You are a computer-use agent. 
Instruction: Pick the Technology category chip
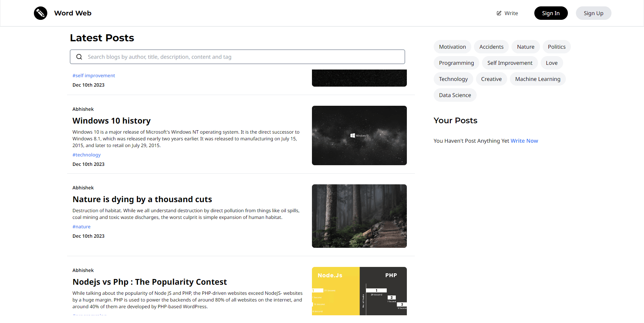[x=453, y=79]
